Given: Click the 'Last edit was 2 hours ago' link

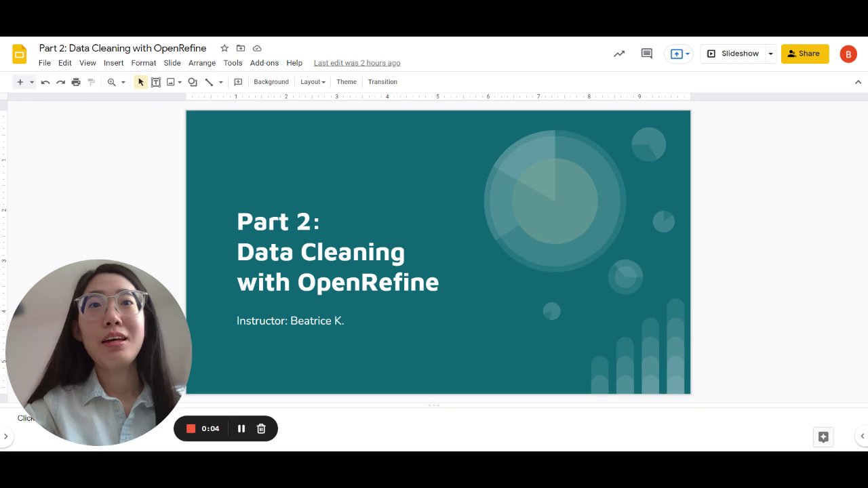Looking at the screenshot, I should 357,63.
